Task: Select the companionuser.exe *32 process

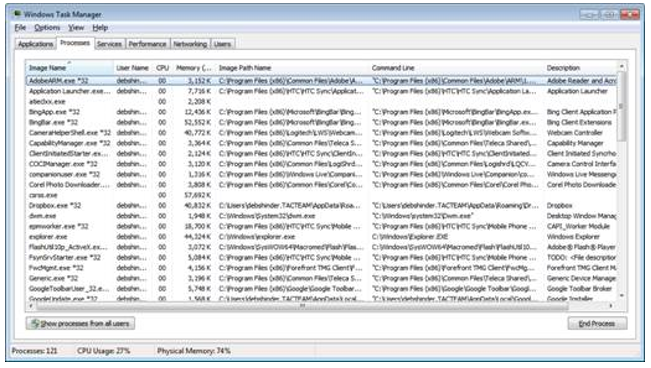Action: (x=321, y=174)
